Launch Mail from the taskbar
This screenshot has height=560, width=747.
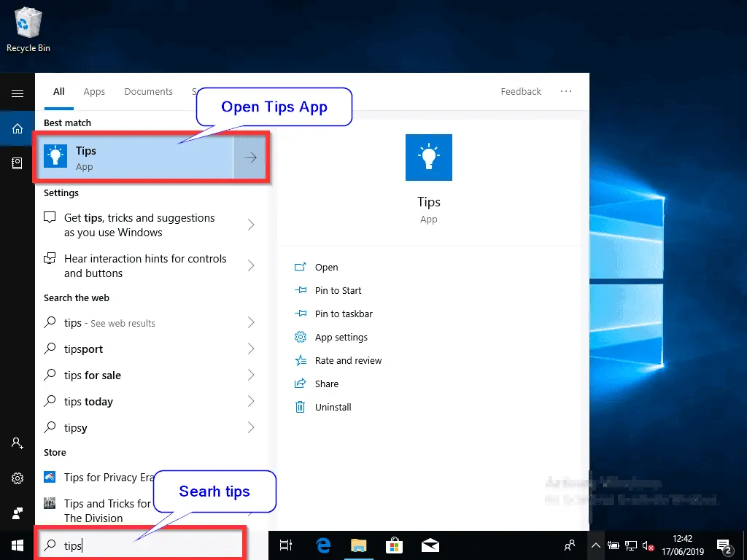[x=430, y=545]
